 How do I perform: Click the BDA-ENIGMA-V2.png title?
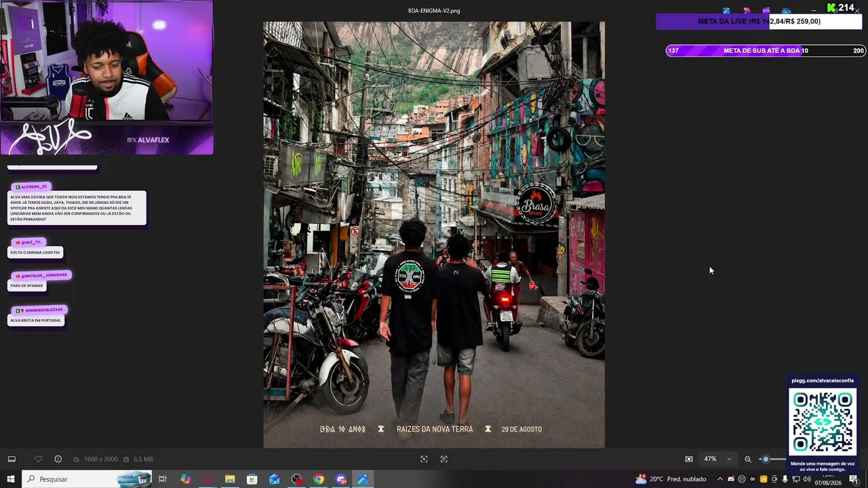click(x=434, y=11)
